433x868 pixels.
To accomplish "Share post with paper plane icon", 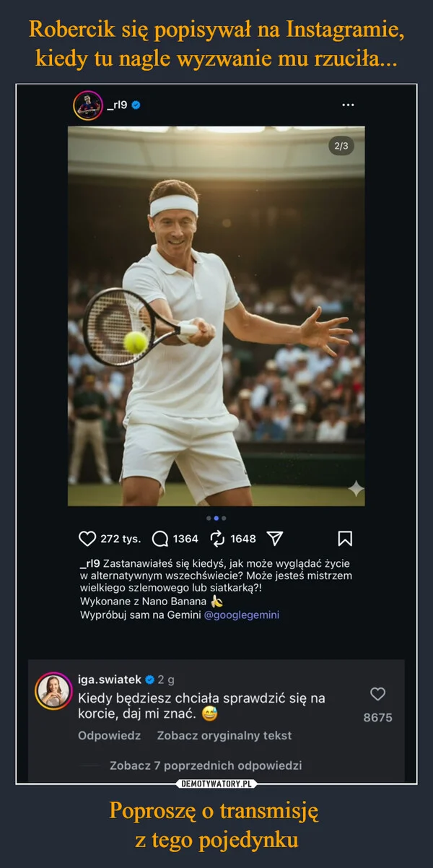I will pos(275,539).
